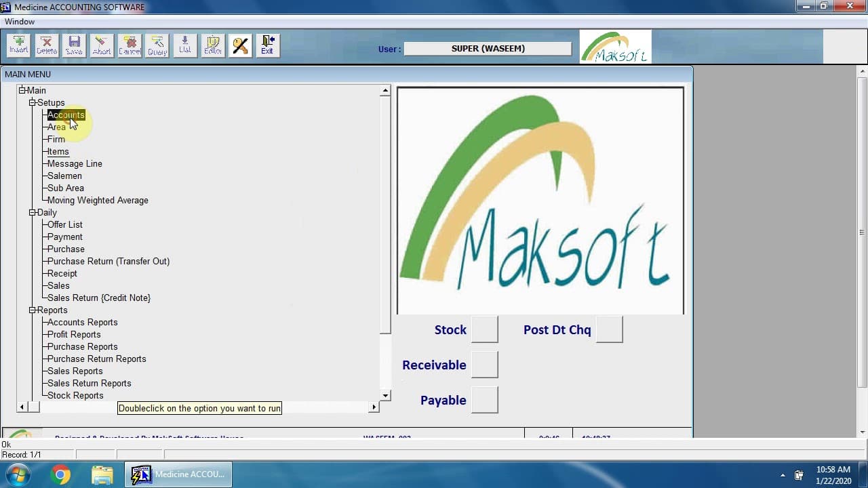
Task: Select Receipt under Daily
Action: [62, 273]
